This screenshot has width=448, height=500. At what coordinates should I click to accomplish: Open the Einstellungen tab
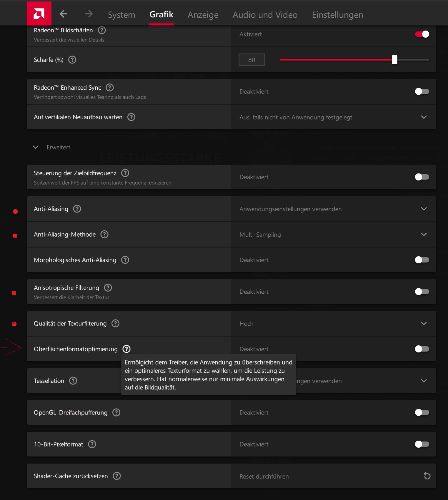click(337, 15)
